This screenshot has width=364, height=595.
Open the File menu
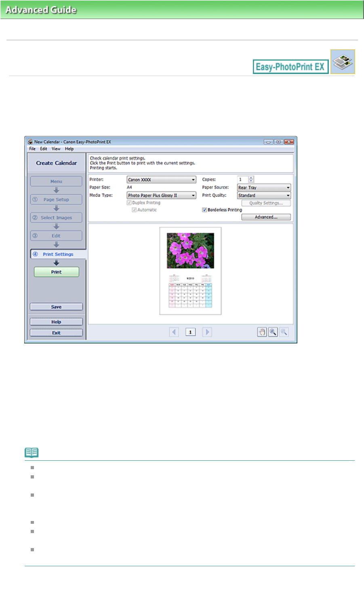pos(32,149)
